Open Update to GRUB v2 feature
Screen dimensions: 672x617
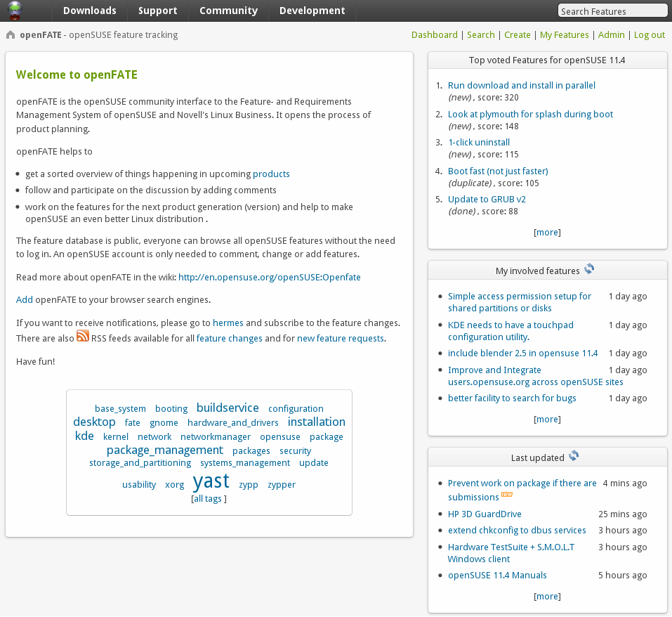[487, 200]
